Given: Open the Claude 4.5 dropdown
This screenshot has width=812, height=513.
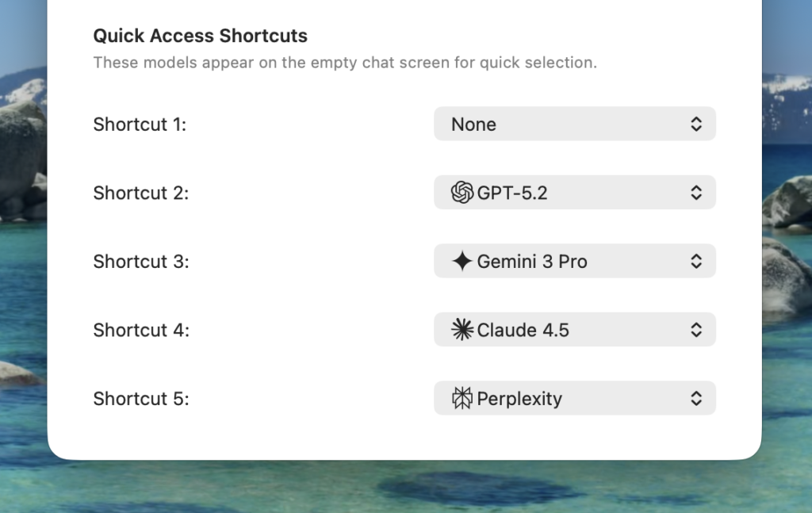Looking at the screenshot, I should tap(575, 330).
